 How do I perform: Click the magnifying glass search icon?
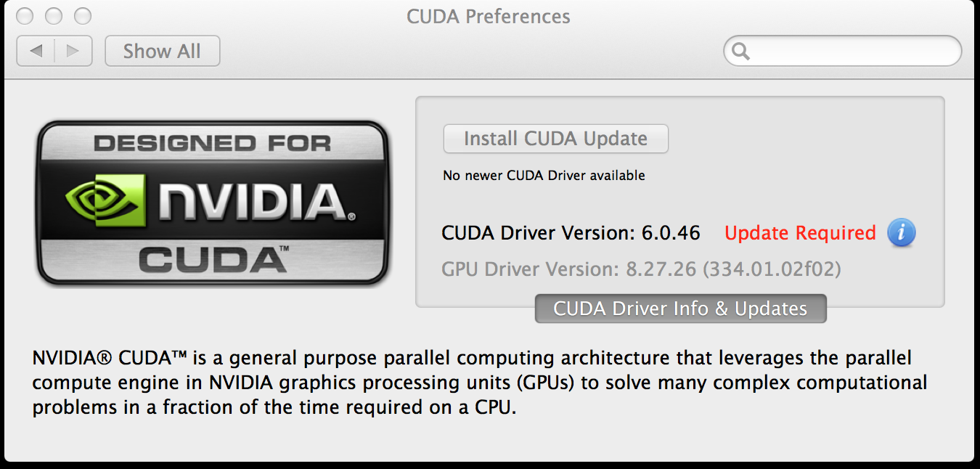(x=740, y=52)
